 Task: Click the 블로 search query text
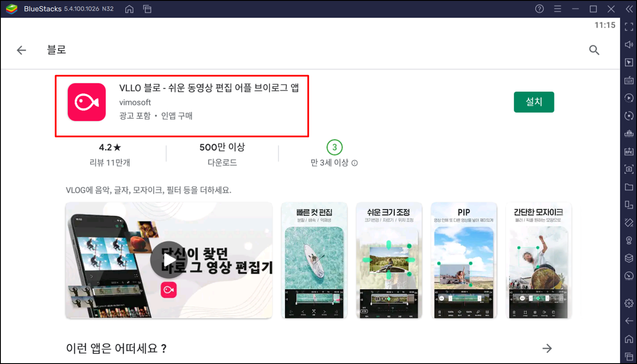[x=57, y=50]
